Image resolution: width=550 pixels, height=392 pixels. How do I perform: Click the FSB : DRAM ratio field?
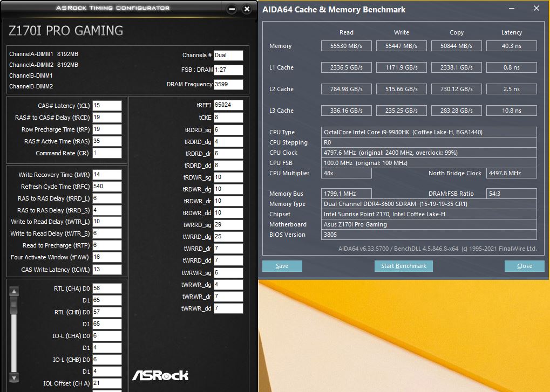(228, 70)
